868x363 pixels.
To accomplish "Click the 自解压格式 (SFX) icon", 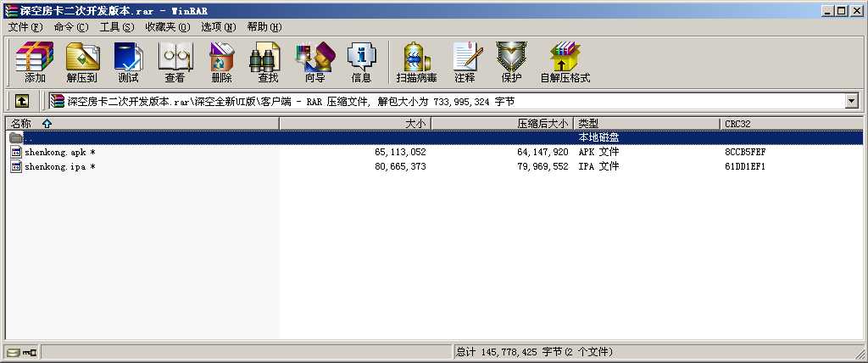I will click(x=565, y=62).
